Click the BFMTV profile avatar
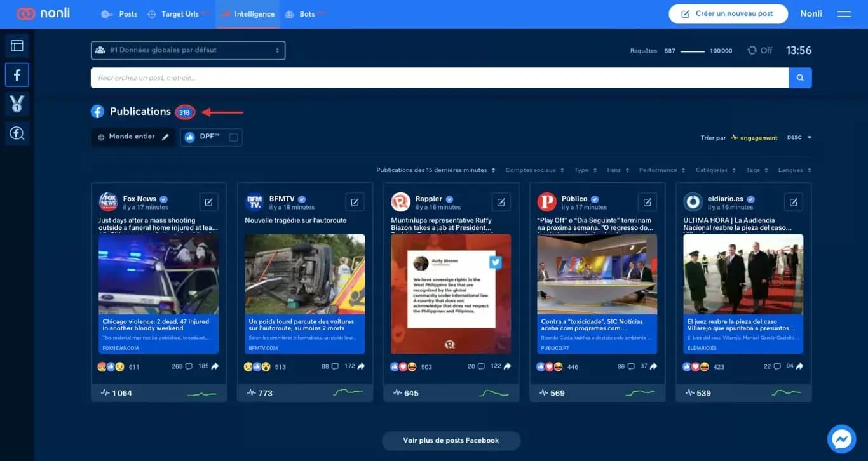This screenshot has height=461, width=868. click(x=254, y=202)
